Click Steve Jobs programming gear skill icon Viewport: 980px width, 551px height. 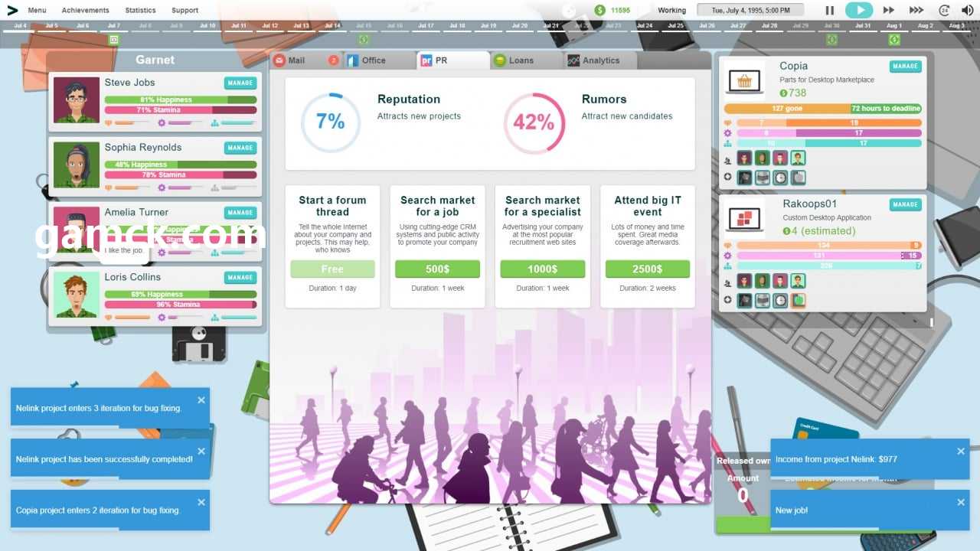[x=162, y=122]
